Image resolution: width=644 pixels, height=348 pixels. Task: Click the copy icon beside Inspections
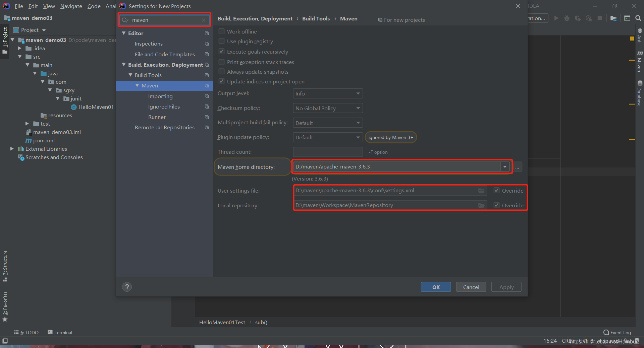[207, 44]
